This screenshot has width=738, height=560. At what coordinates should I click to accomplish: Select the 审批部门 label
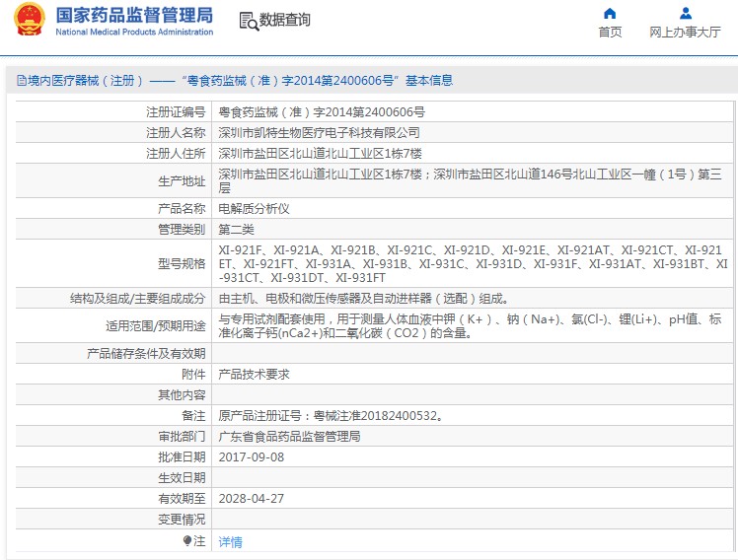(x=182, y=437)
